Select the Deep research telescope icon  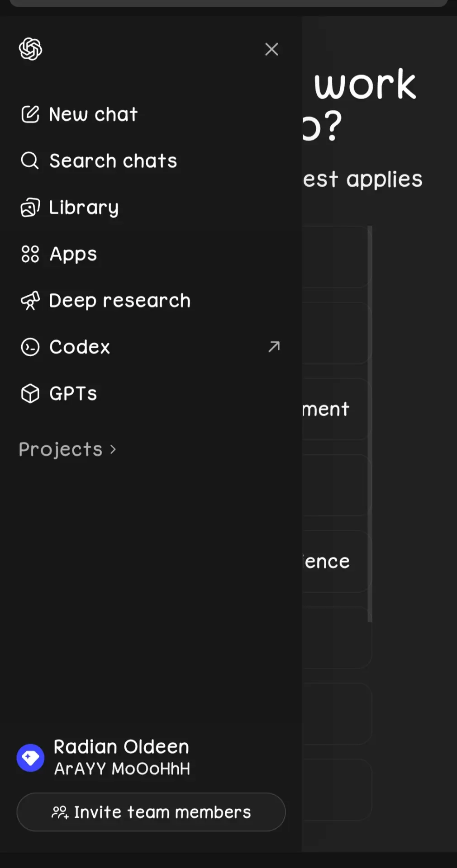pyautogui.click(x=30, y=301)
